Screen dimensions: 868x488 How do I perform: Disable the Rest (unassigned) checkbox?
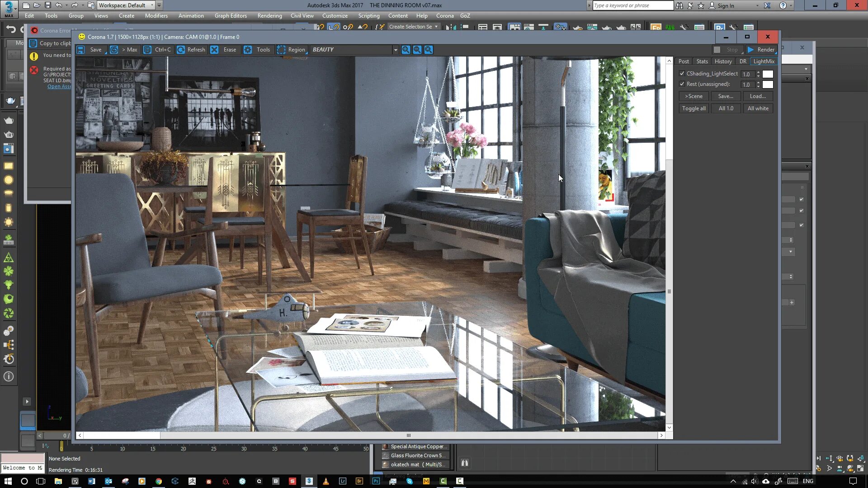682,84
